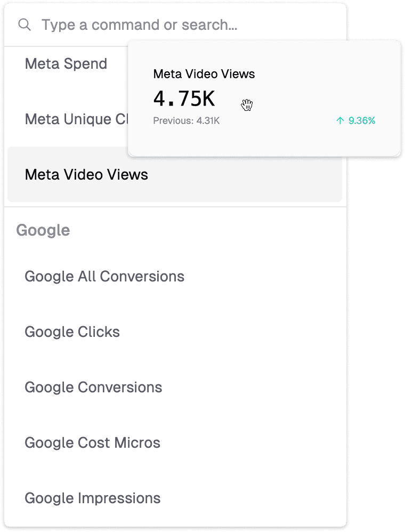Click the 9.36% change percentage
Viewport: 405px width, 532px height.
(362, 121)
